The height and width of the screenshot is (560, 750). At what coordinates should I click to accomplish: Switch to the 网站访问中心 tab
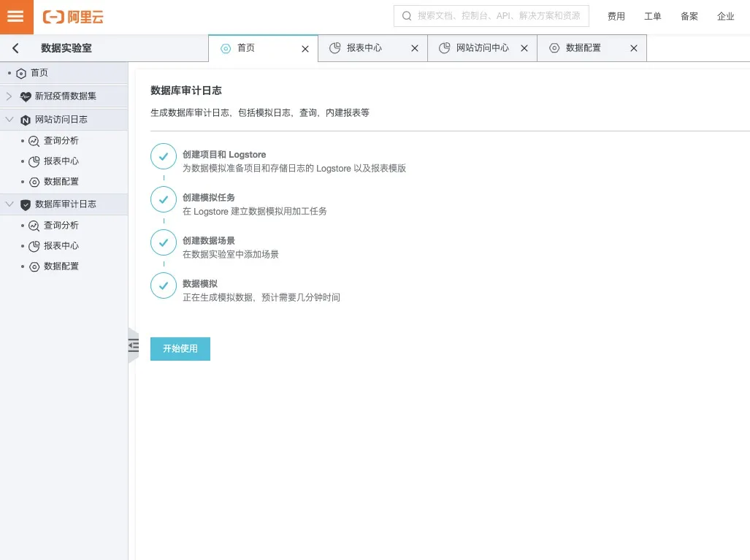pos(482,48)
